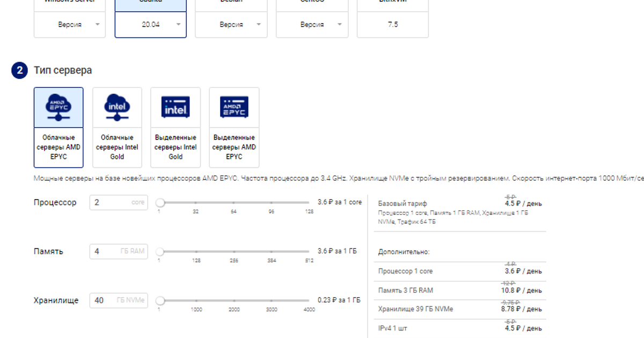
Task: Click the BitrixVM 7.5 version cell
Action: tap(393, 25)
